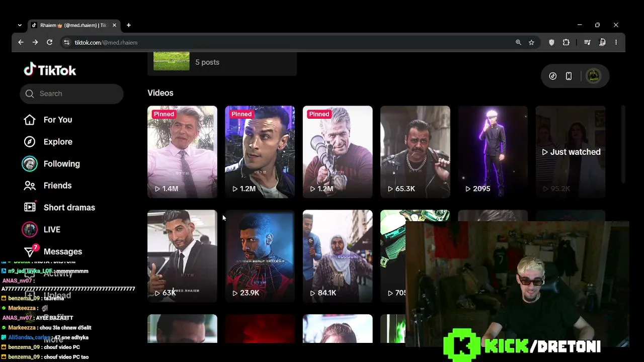Play the video with 23.9K views
644x362 pixels.
point(260,256)
